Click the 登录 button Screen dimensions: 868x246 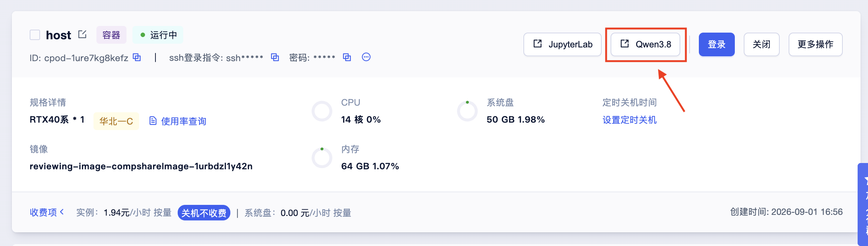tap(717, 44)
